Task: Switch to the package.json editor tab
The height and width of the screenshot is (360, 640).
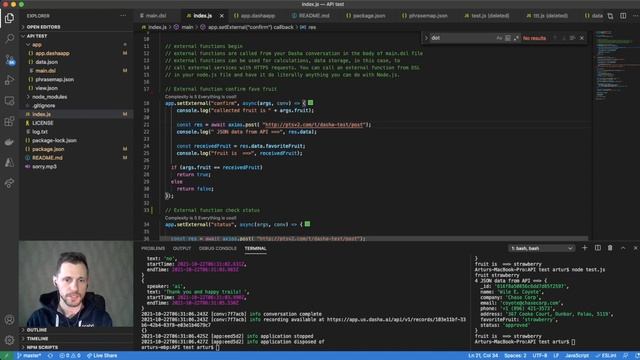Action: pos(369,16)
